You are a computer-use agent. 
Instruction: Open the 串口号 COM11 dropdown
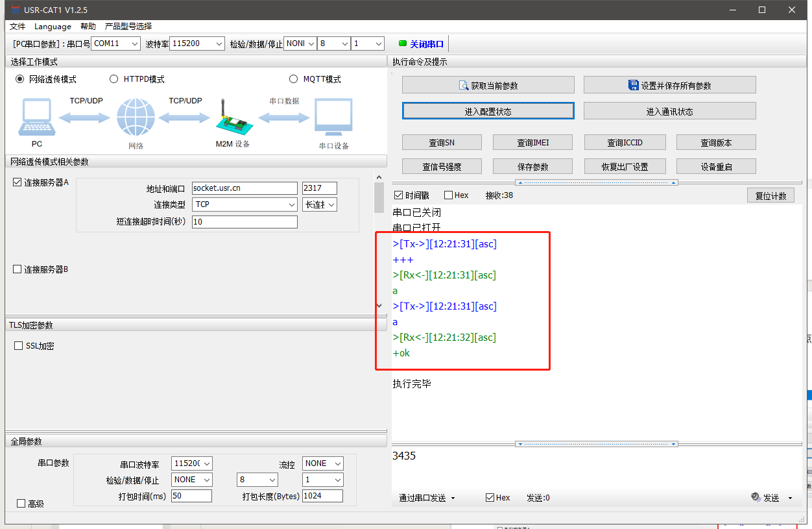tap(115, 43)
